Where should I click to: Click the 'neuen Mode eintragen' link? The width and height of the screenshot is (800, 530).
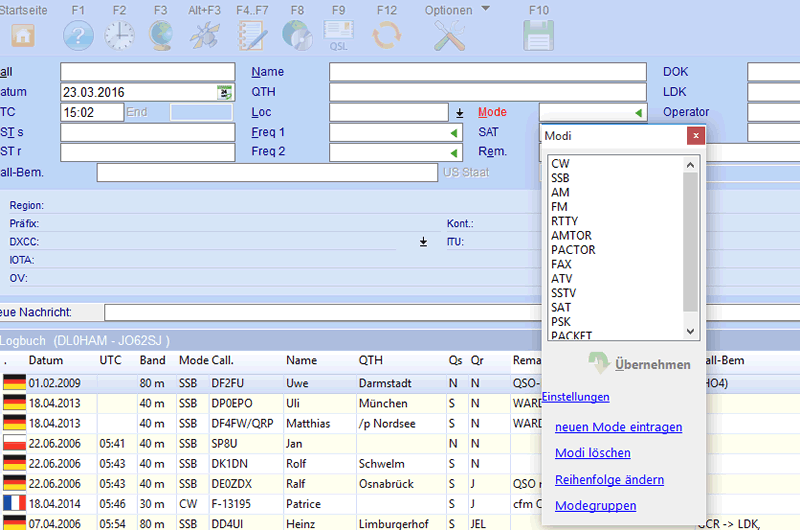[x=618, y=427]
